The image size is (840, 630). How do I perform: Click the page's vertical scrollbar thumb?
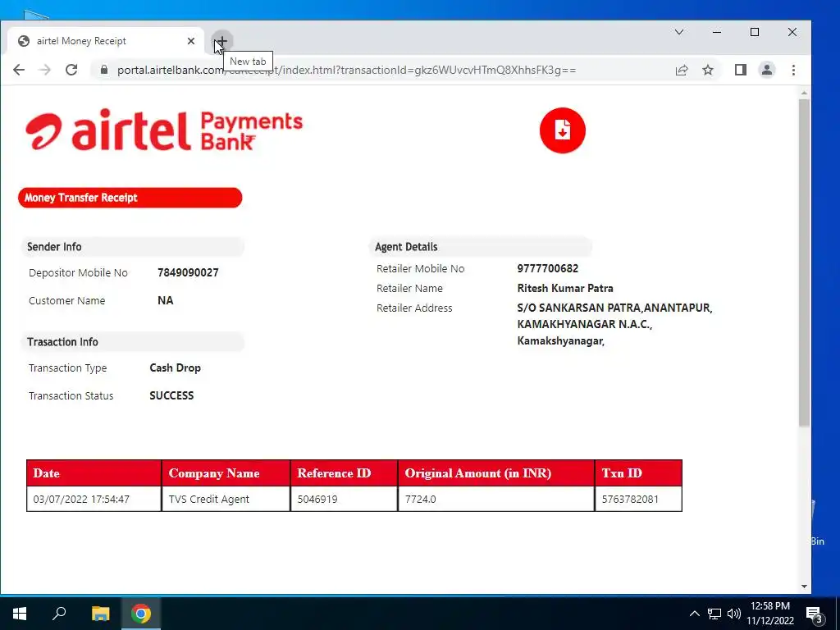804,262
